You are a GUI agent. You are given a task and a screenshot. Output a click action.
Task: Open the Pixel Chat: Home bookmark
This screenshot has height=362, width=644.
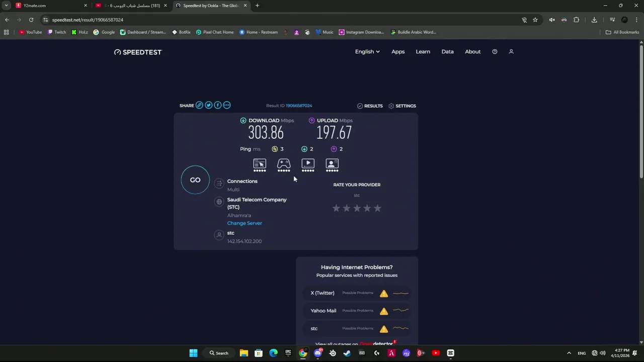point(215,32)
